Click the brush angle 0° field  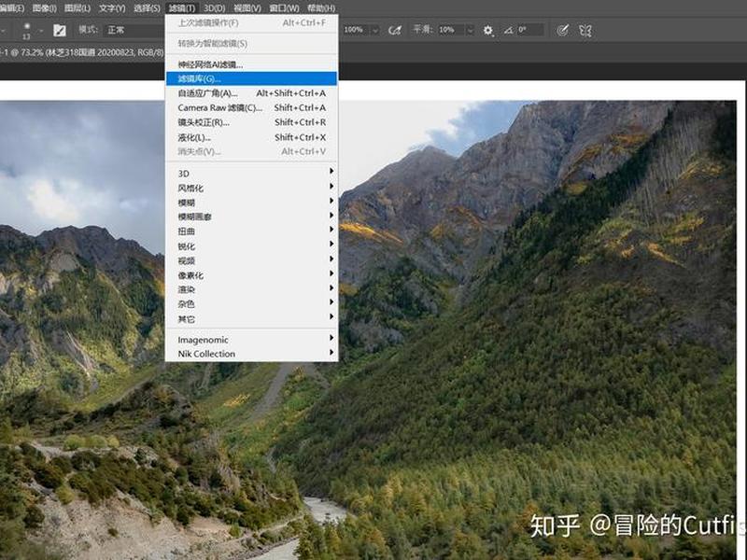point(529,30)
